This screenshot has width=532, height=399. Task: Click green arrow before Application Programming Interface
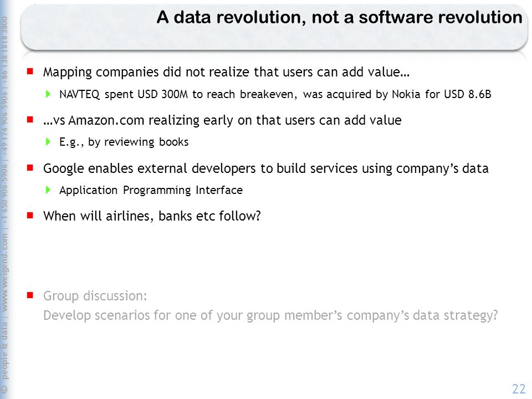[48, 190]
